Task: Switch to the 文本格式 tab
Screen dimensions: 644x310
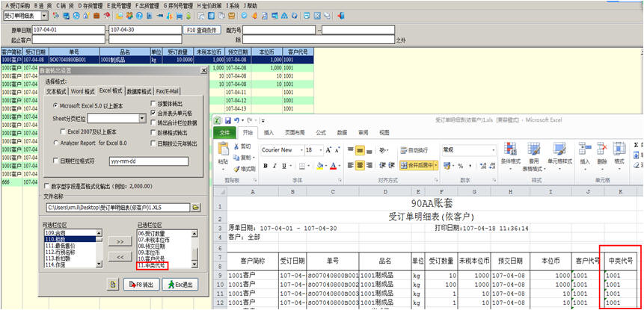Action: (x=56, y=91)
